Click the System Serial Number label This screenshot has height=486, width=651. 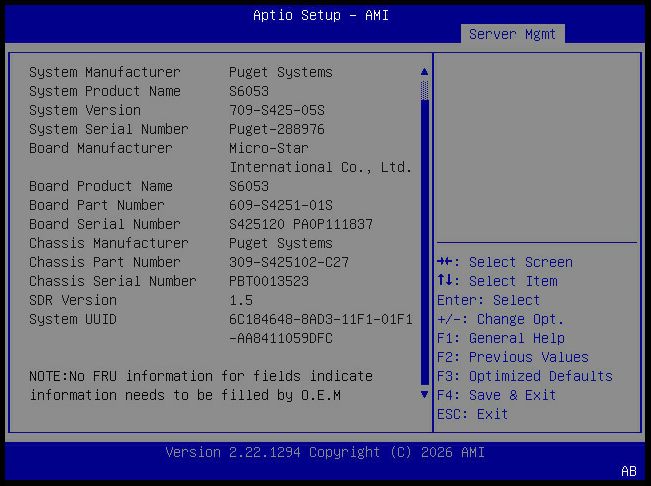coord(109,129)
